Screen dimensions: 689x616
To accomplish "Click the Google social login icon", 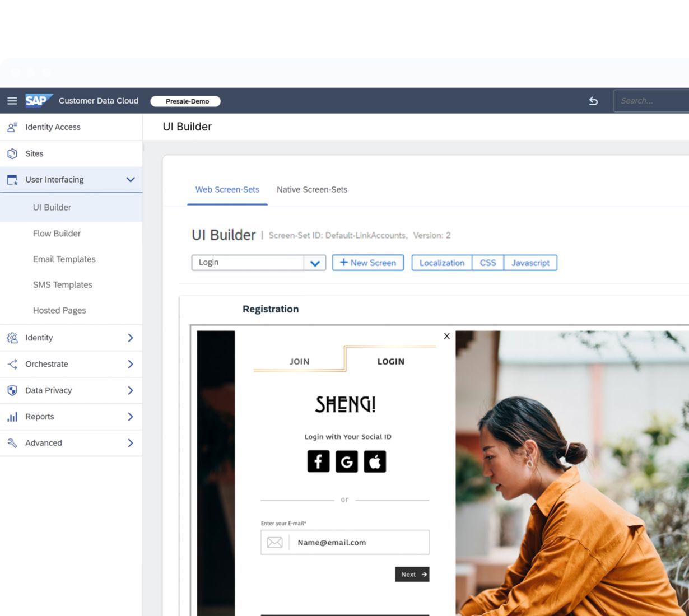I will (347, 461).
